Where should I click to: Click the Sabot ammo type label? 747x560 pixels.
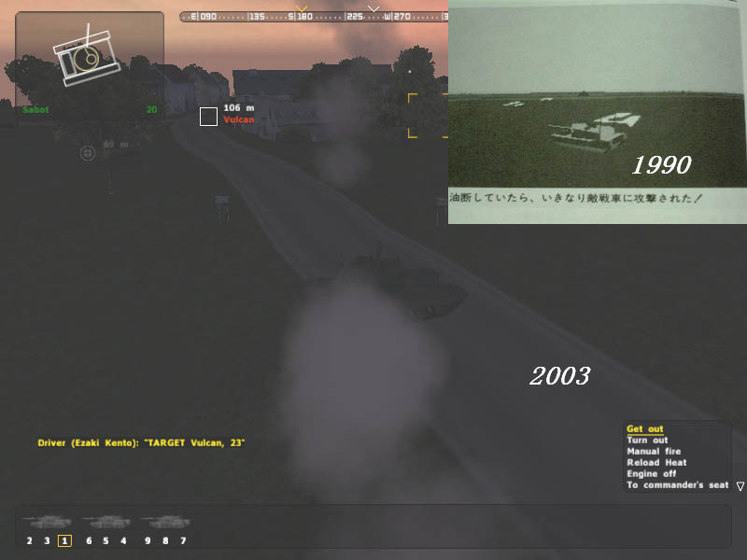[x=35, y=109]
